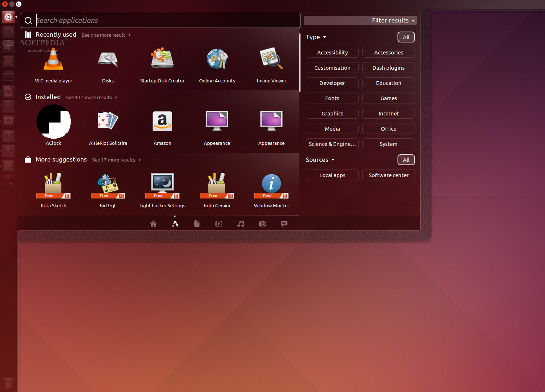
Task: Click the Ubuntu Dash launcher button
Action: pos(8,17)
